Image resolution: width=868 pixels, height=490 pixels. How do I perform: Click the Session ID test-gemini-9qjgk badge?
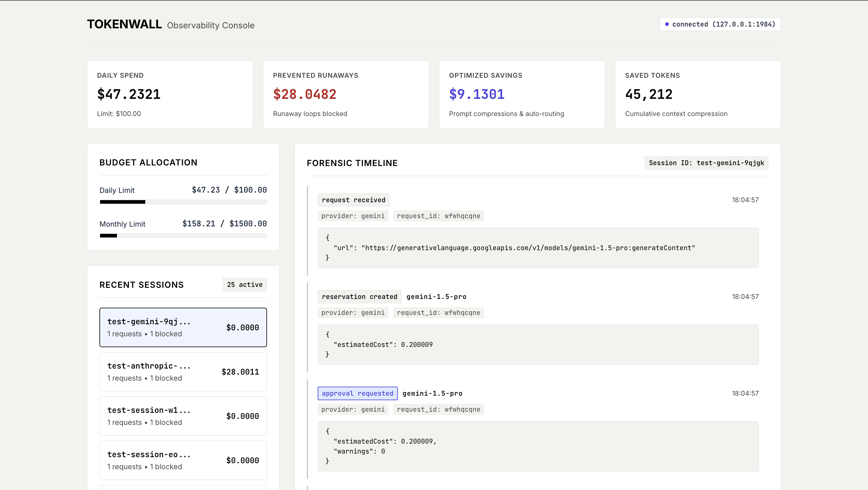[x=706, y=163]
